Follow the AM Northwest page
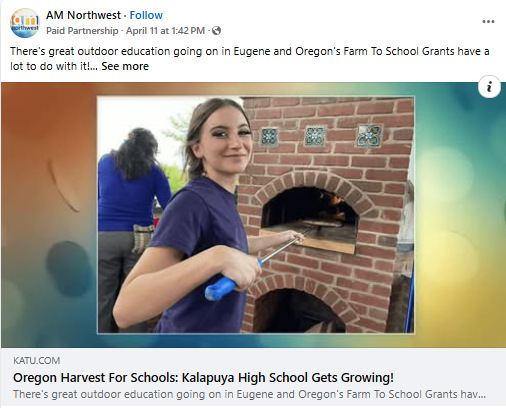The image size is (506, 408). 146,15
